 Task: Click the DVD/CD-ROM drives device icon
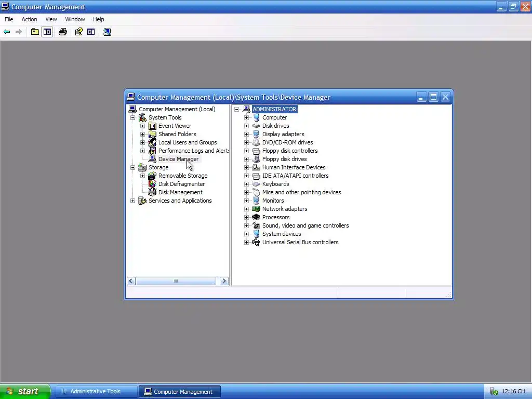point(256,142)
